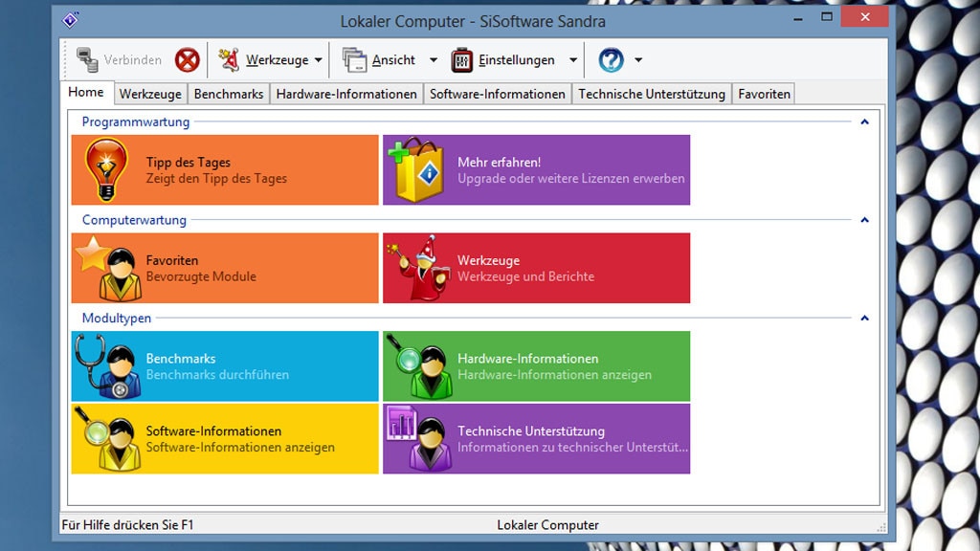This screenshot has height=551, width=980.
Task: Collapse the Modultypen section
Action: pyautogui.click(x=865, y=318)
